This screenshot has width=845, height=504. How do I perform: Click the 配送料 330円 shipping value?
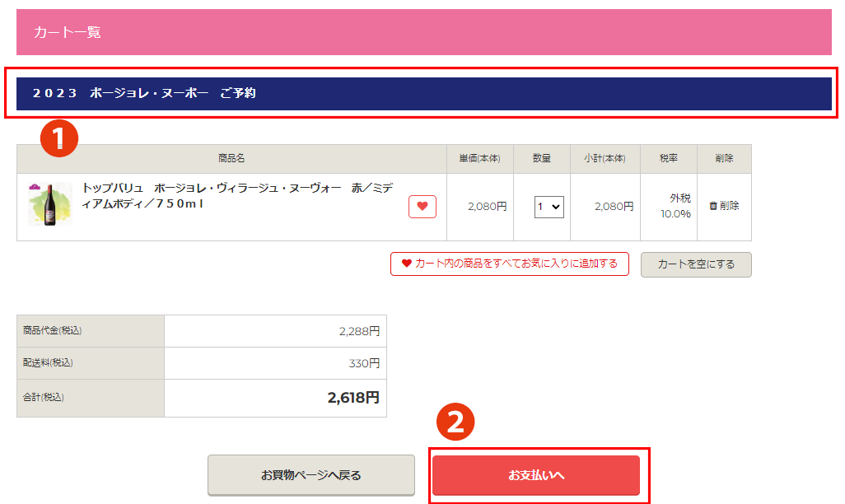point(364,363)
